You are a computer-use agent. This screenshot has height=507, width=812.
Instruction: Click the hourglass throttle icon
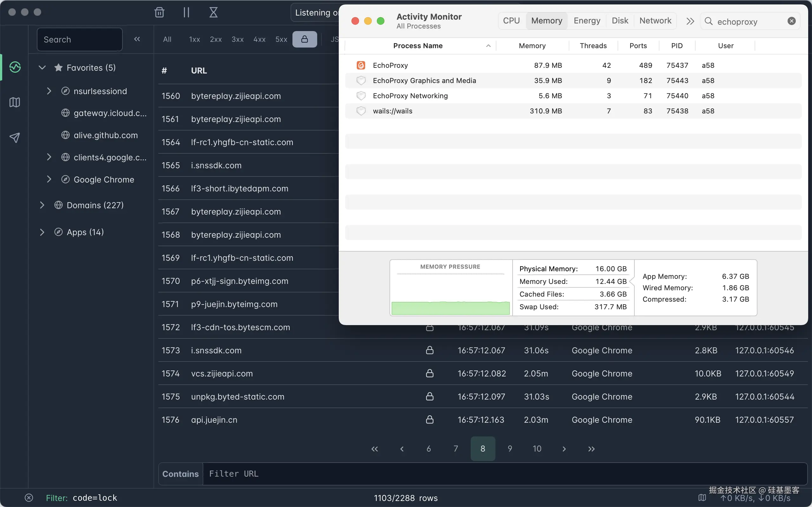click(x=213, y=12)
